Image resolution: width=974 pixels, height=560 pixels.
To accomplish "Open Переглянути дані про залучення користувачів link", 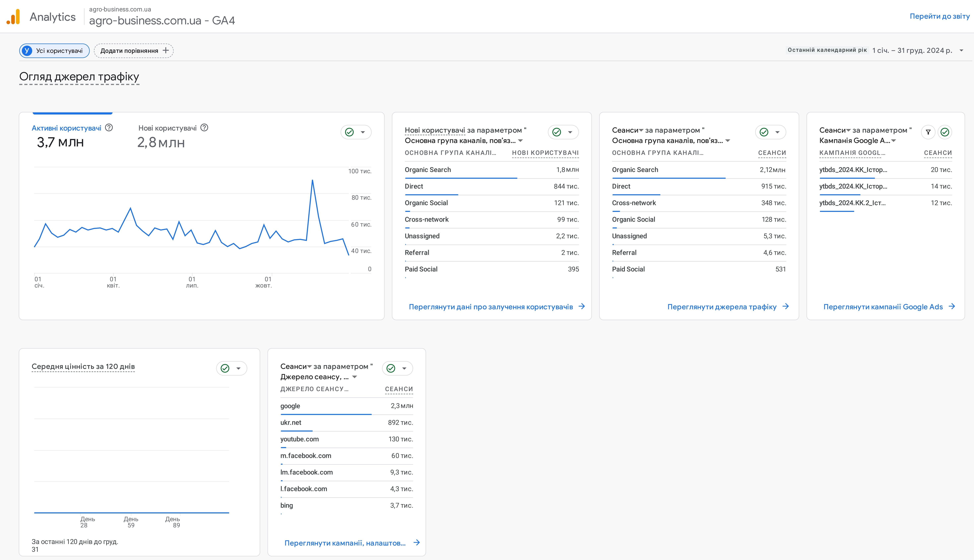I will click(x=491, y=307).
